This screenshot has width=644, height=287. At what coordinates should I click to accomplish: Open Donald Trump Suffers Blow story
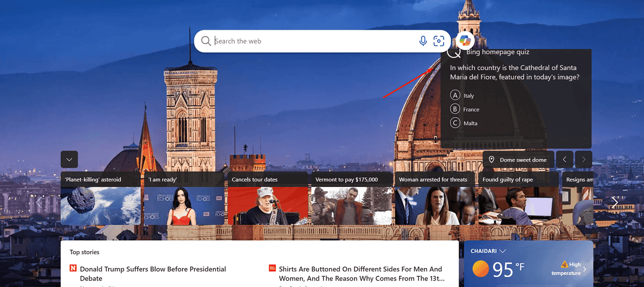click(x=153, y=274)
